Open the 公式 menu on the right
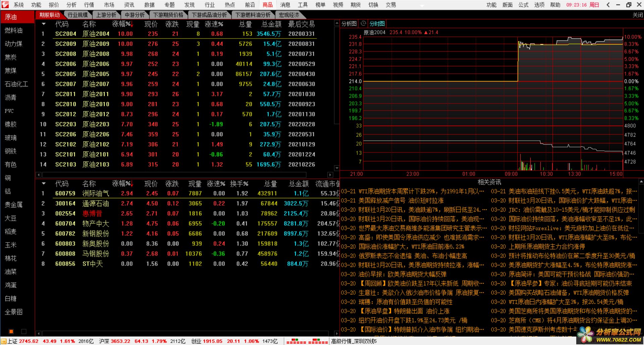 pyautogui.click(x=523, y=5)
